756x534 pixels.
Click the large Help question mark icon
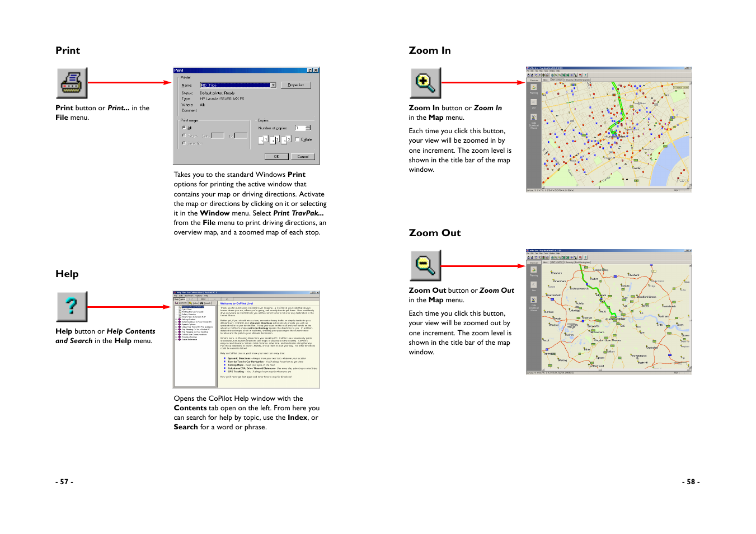72,307
